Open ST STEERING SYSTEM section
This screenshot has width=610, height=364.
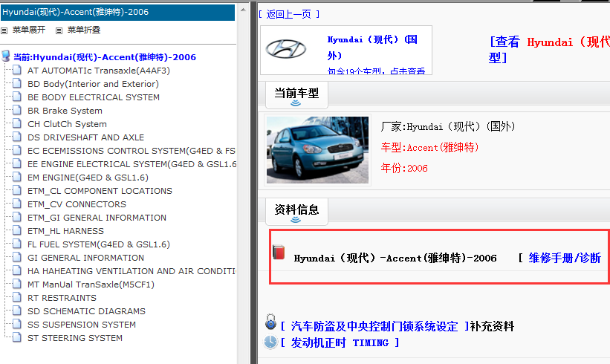pyautogui.click(x=75, y=338)
